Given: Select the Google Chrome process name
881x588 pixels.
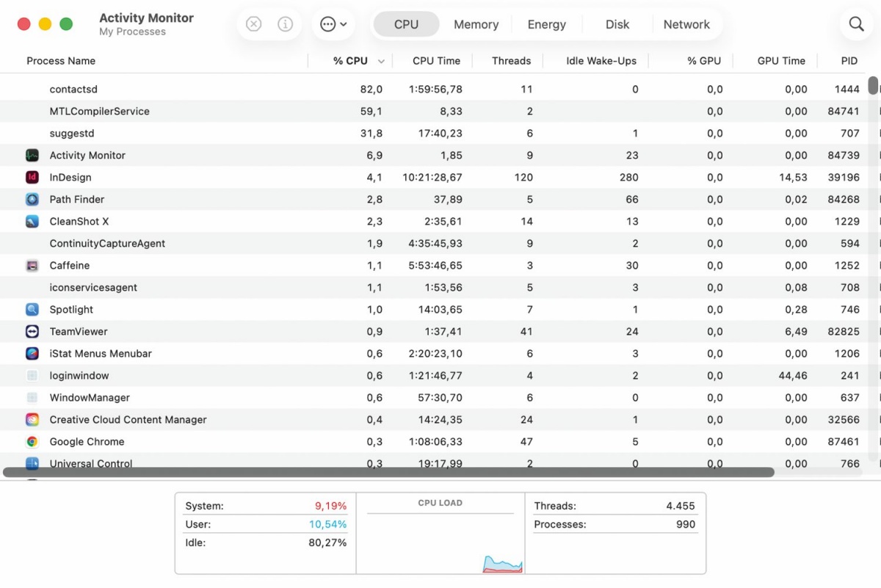Looking at the screenshot, I should [x=87, y=441].
